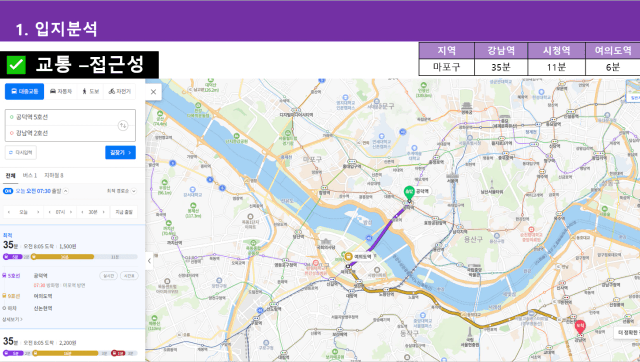Click the 시청역 table header cell
This screenshot has height=362, width=640.
pyautogui.click(x=556, y=51)
